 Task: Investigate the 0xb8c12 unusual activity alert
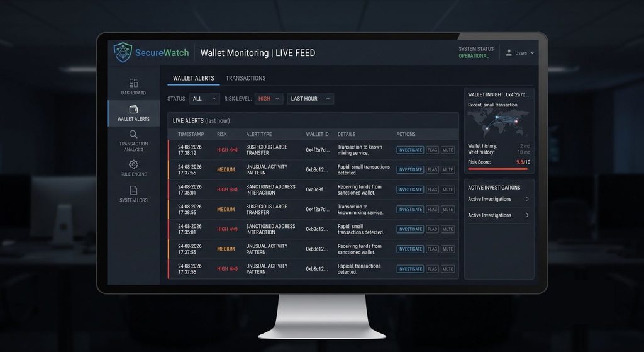410,269
